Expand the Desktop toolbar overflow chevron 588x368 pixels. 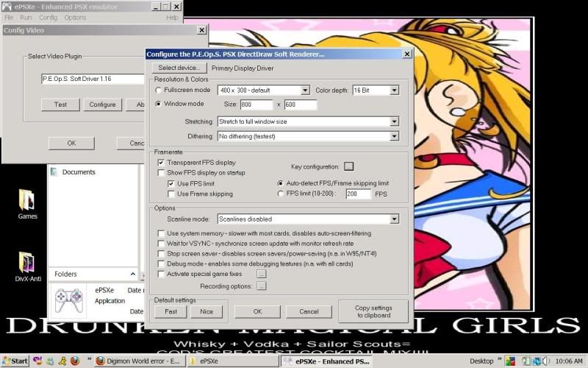500,359
